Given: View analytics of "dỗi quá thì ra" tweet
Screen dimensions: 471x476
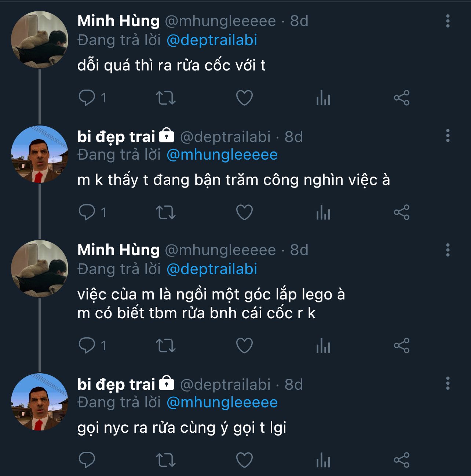Looking at the screenshot, I should [x=323, y=98].
